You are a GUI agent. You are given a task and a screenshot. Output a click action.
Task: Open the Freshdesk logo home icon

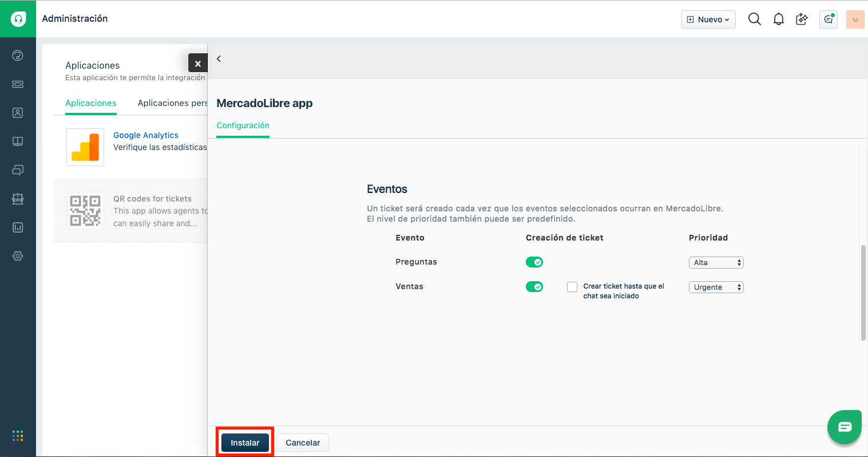click(x=18, y=19)
